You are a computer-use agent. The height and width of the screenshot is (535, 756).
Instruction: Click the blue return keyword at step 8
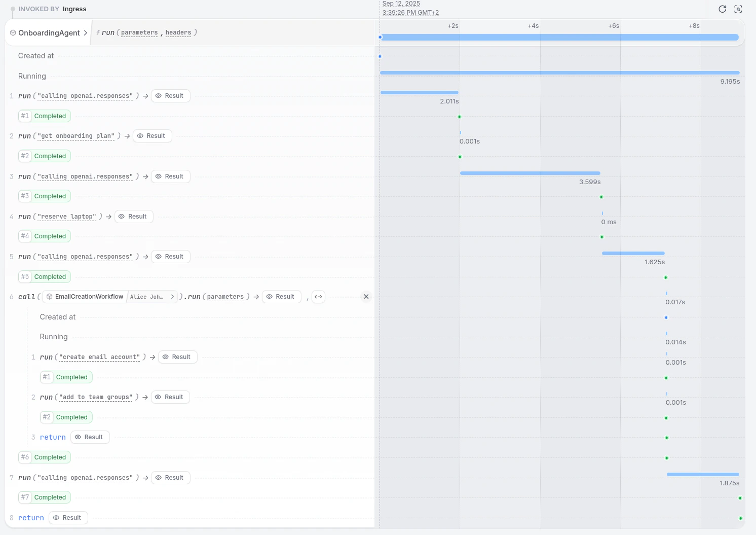(x=31, y=518)
